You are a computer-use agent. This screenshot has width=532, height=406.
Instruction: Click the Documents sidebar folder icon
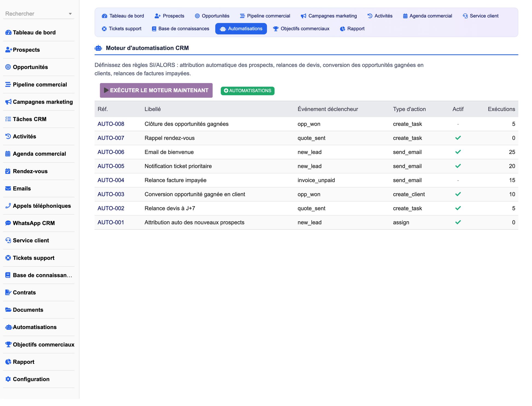(8, 310)
